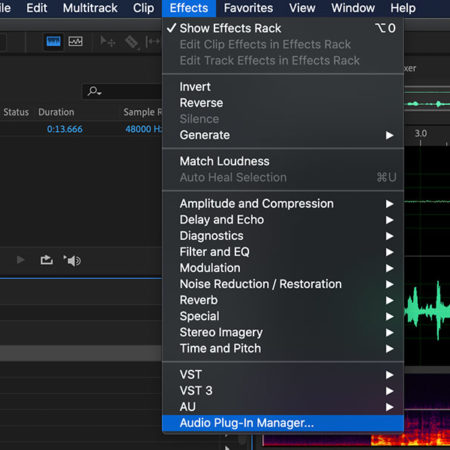Sort files by Sample Rate column

pyautogui.click(x=142, y=112)
